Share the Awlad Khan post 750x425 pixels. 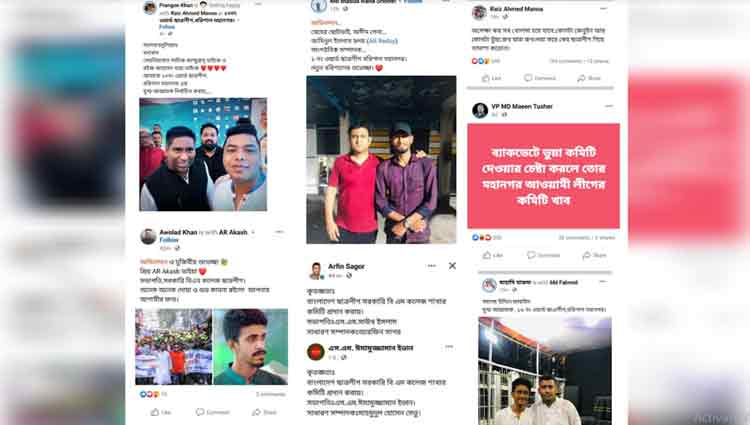tap(265, 412)
